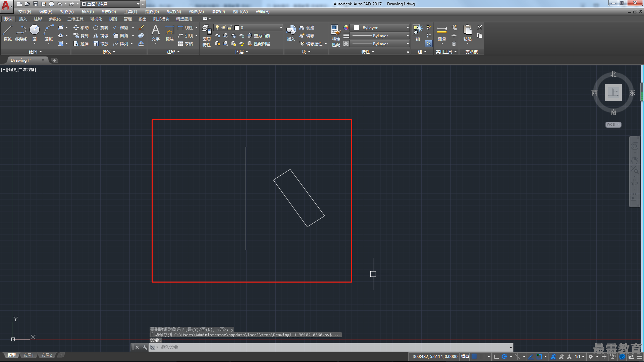Open the 1:1 annotation scale dropdown
Image resolution: width=644 pixels, height=362 pixels.
(x=579, y=357)
